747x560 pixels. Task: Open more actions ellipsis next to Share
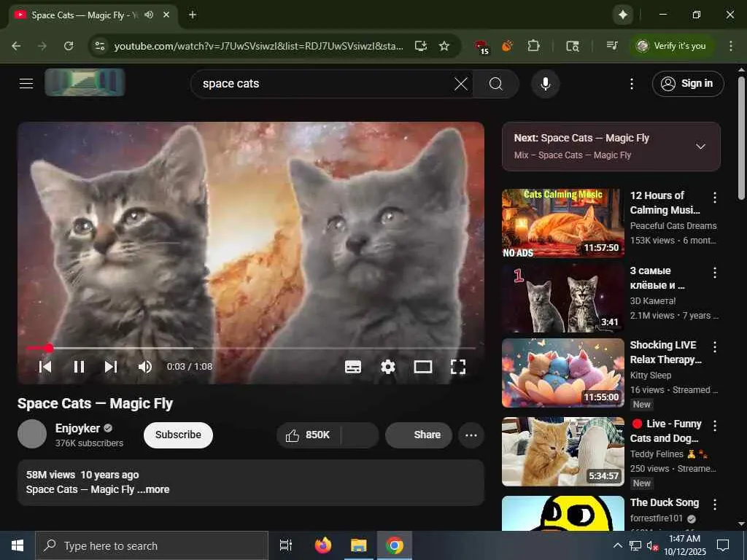tap(471, 435)
